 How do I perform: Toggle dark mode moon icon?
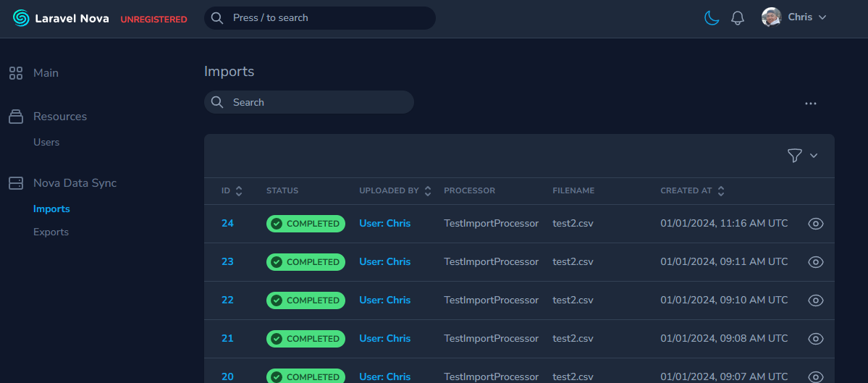[712, 18]
